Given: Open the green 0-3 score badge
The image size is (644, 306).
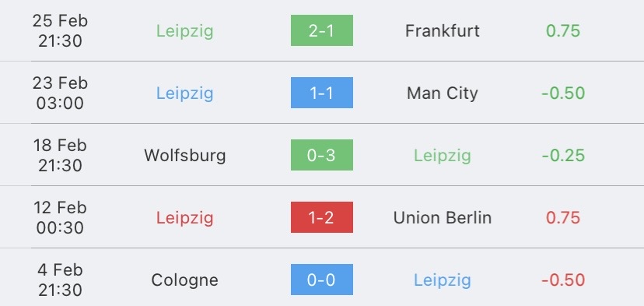Looking at the screenshot, I should 321,155.
